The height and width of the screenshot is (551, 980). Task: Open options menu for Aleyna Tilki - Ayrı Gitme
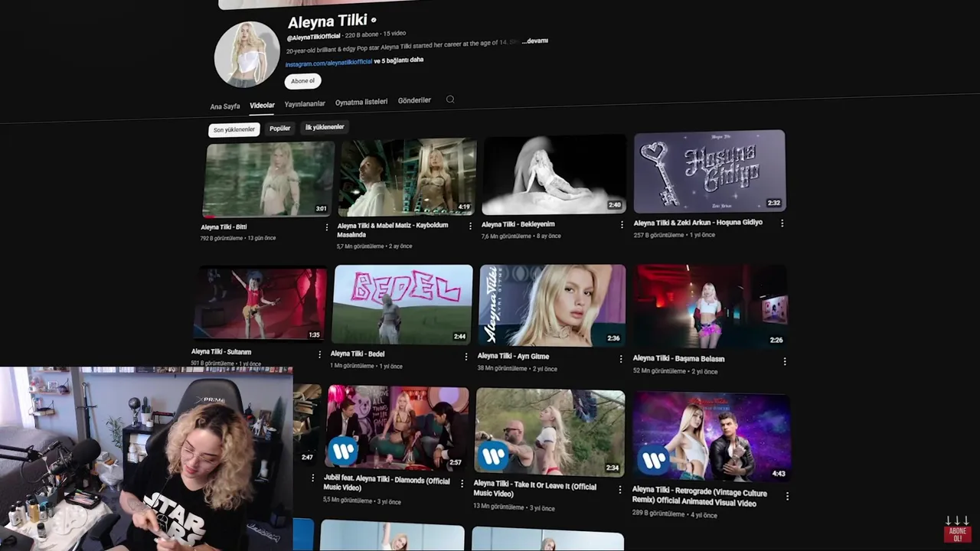[621, 359]
